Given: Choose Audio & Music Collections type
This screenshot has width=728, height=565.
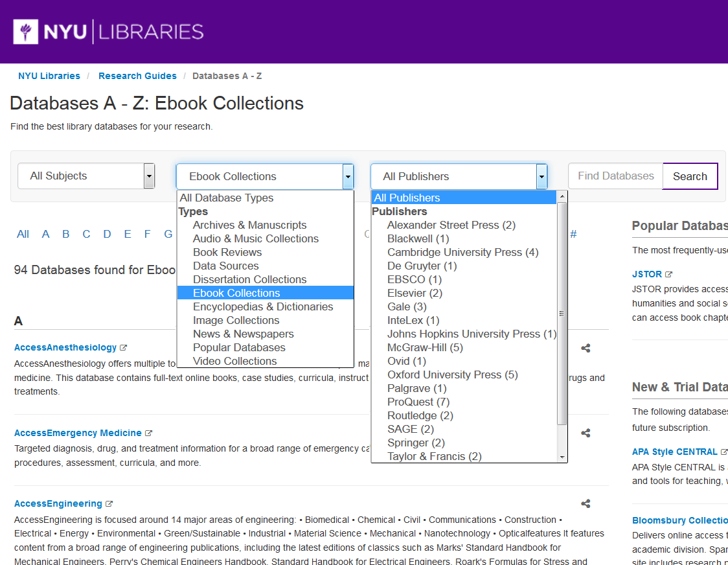Looking at the screenshot, I should [x=265, y=239].
